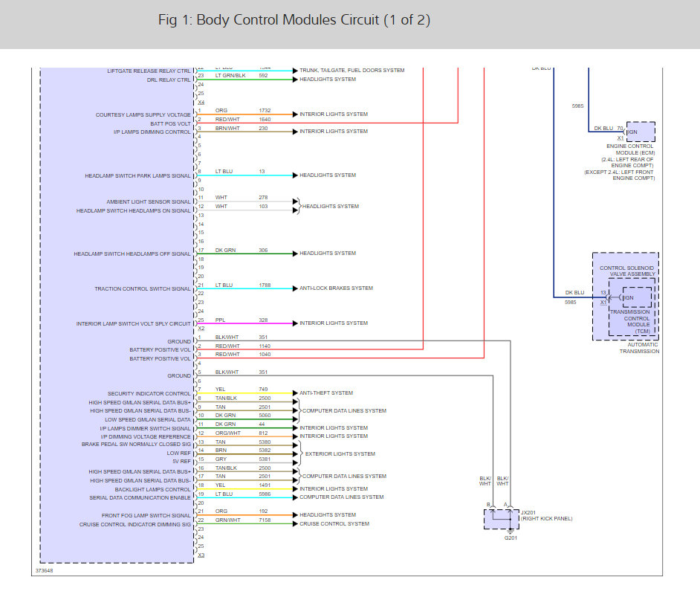The image size is (700, 594).
Task: Click 'CRUISE CONTROL SYSTEM' reference
Action: 334,524
